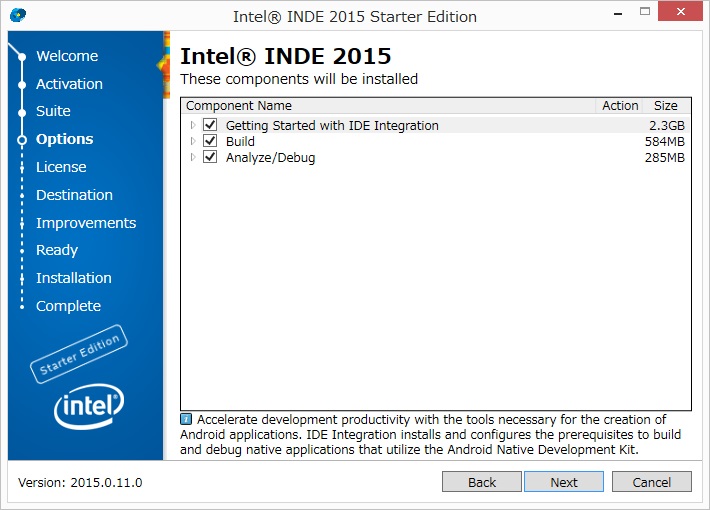Click the Starter Edition badge
This screenshot has height=510, width=710.
point(80,354)
